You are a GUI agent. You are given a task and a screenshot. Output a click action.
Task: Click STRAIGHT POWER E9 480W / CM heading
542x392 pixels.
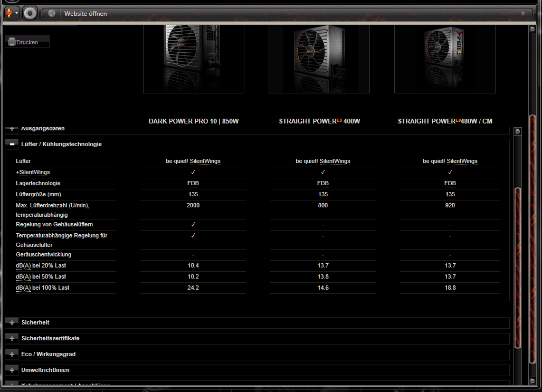[x=445, y=121]
